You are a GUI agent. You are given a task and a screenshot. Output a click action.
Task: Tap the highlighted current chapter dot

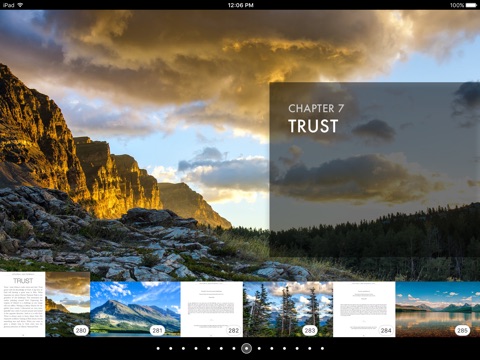pyautogui.click(x=246, y=348)
